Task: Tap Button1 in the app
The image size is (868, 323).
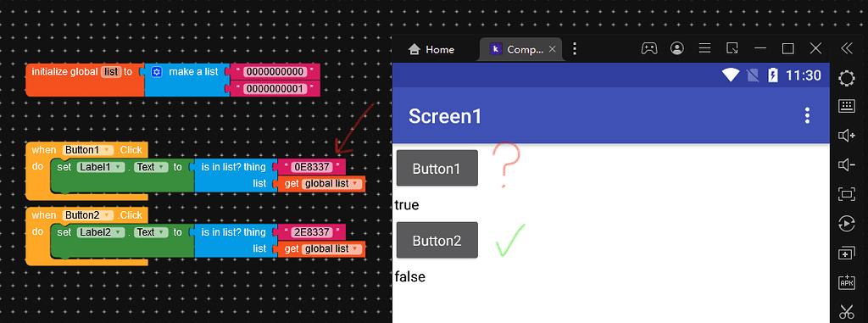Action: click(x=437, y=168)
